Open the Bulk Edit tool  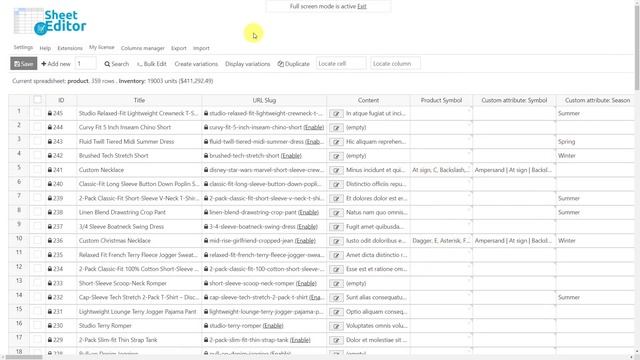tap(151, 64)
